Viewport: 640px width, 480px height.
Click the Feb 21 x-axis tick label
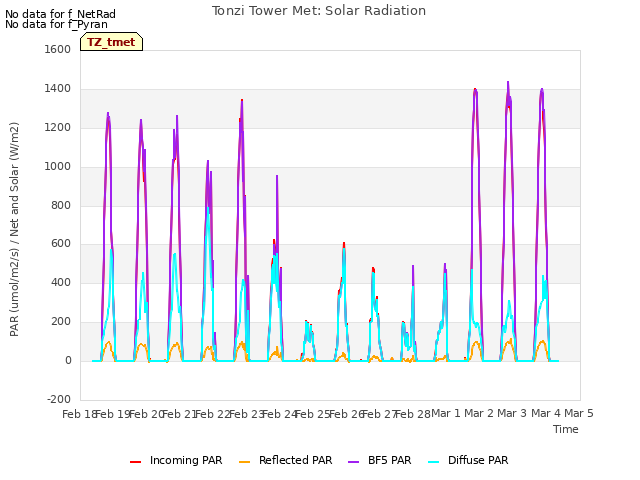(179, 414)
